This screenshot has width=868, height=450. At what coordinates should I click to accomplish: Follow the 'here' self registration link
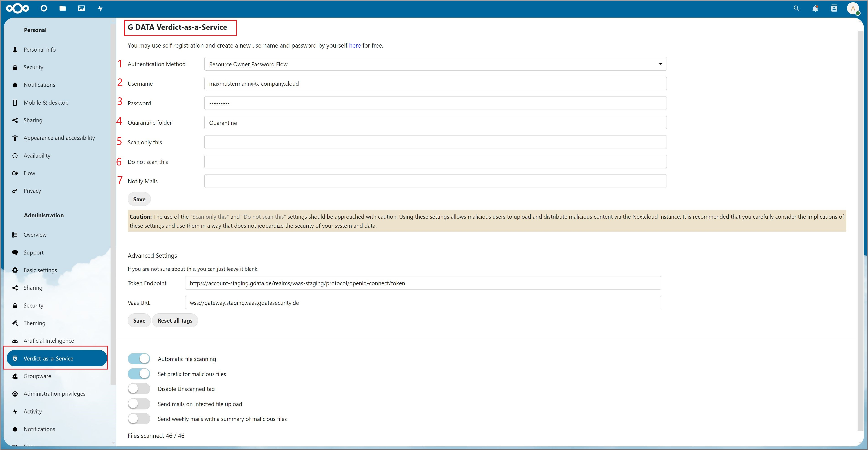[354, 46]
